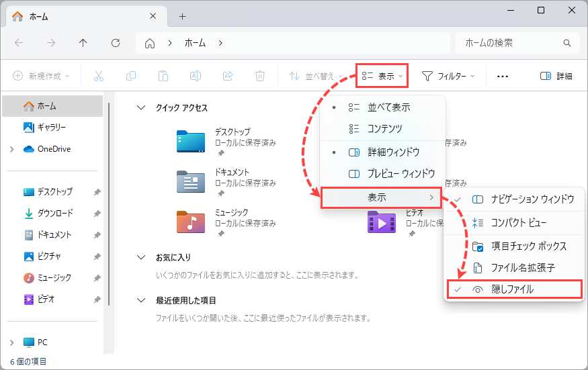
Task: Expand PC in navigation pane
Action: click(12, 342)
